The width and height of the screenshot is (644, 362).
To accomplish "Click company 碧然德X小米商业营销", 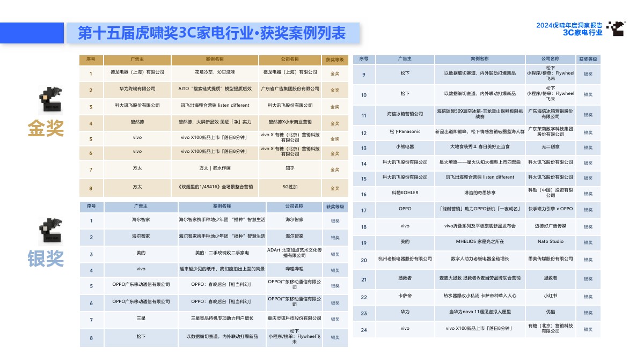I will [290, 122].
